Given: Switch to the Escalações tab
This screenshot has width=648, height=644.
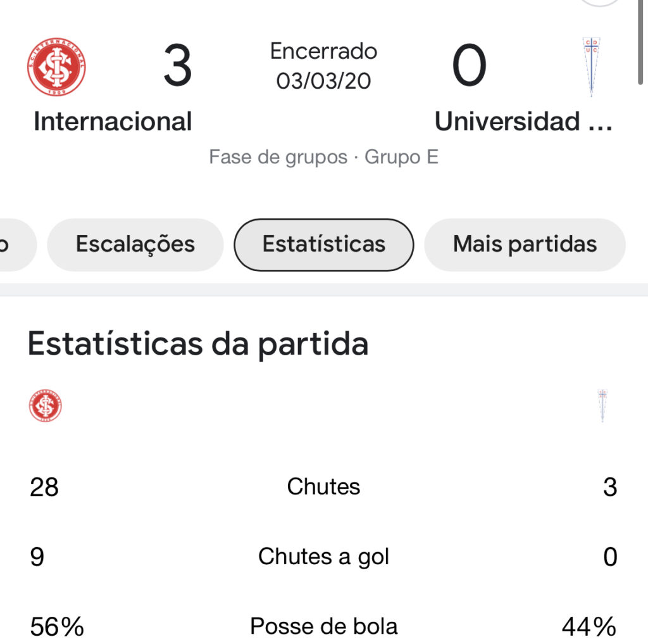Looking at the screenshot, I should click(x=135, y=244).
